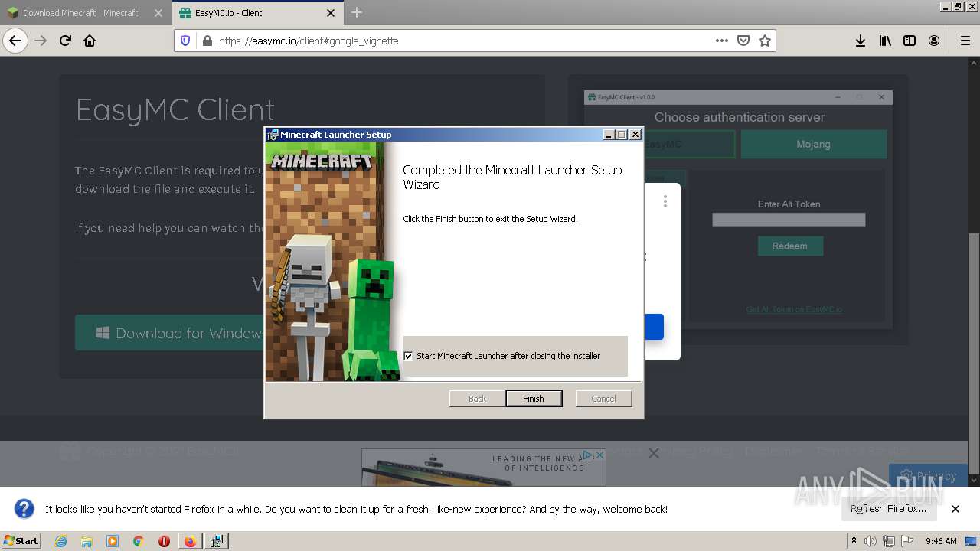980x551 pixels.
Task: Click the 9:46 AM clock
Action: (x=941, y=541)
